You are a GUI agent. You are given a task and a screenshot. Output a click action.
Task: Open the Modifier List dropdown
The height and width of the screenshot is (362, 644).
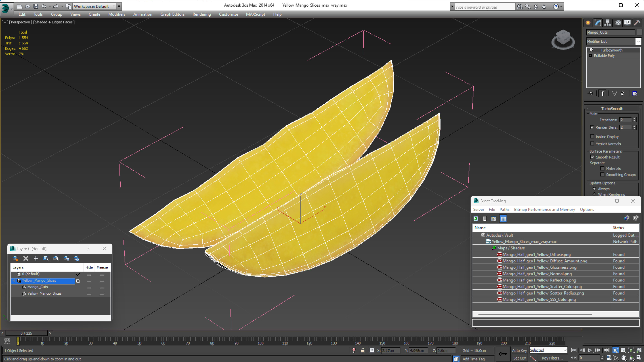point(639,41)
